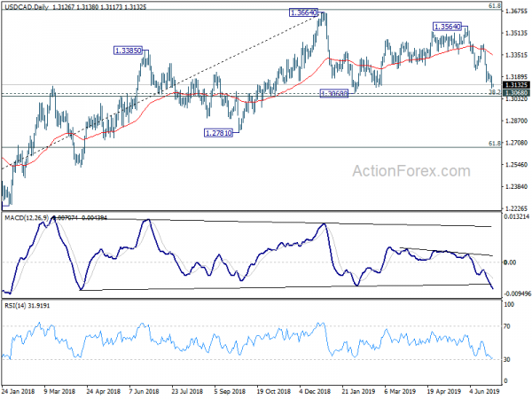Click the 1.30680 support price label
The image size is (532, 399).
pyautogui.click(x=334, y=93)
